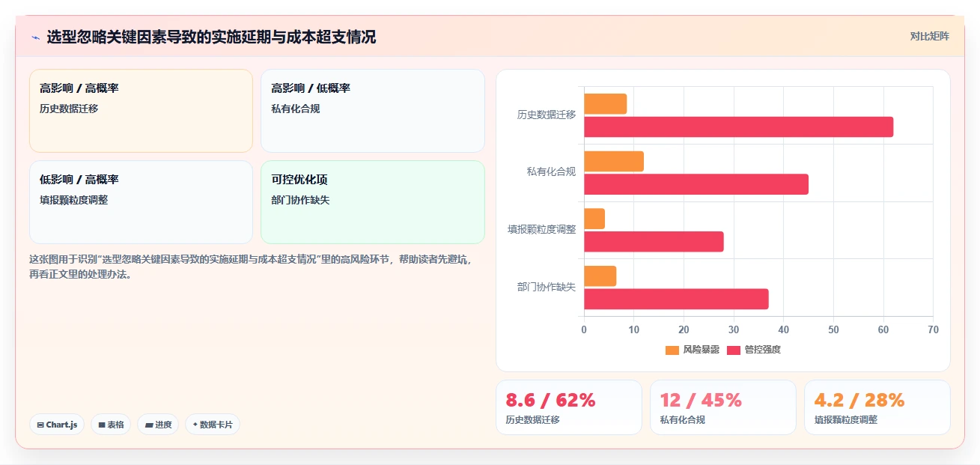Image resolution: width=980 pixels, height=465 pixels.
Task: Click the red bar for 填报颗粒度调整
Action: coord(654,242)
